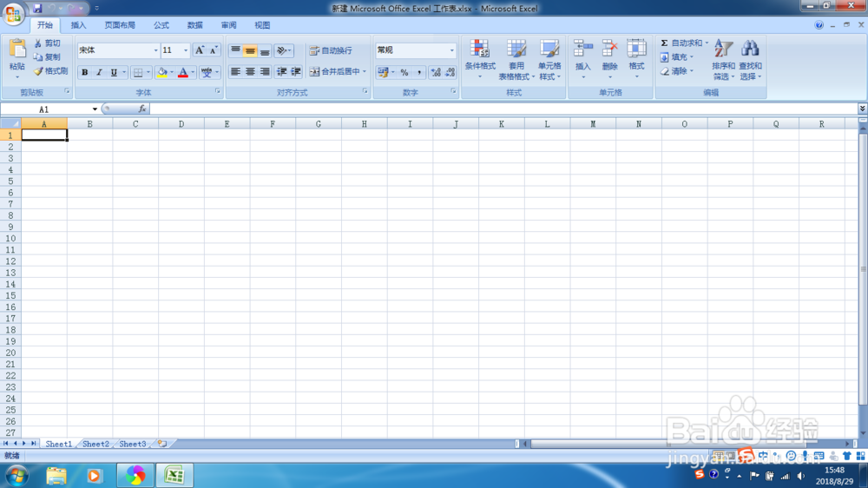The height and width of the screenshot is (488, 868).
Task: Toggle bottom vertical alignment
Action: [265, 50]
